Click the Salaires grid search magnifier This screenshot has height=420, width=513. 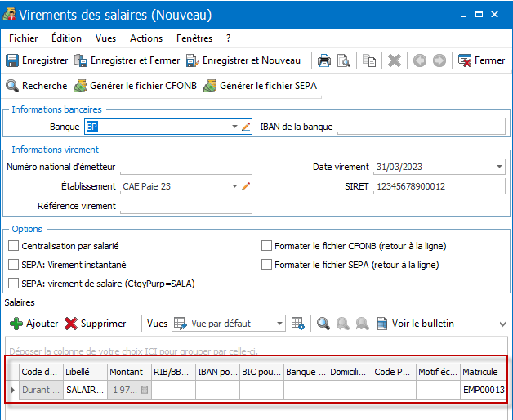323,324
